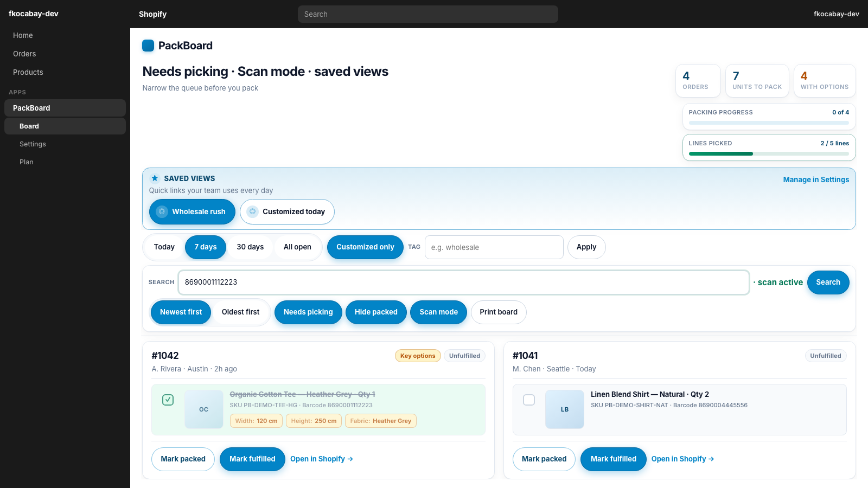Click the barcode search input field
This screenshot has width=868, height=488.
[x=464, y=282]
